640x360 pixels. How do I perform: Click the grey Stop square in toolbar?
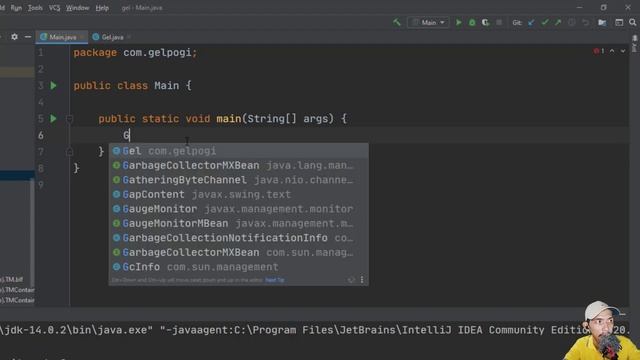pyautogui.click(x=499, y=22)
